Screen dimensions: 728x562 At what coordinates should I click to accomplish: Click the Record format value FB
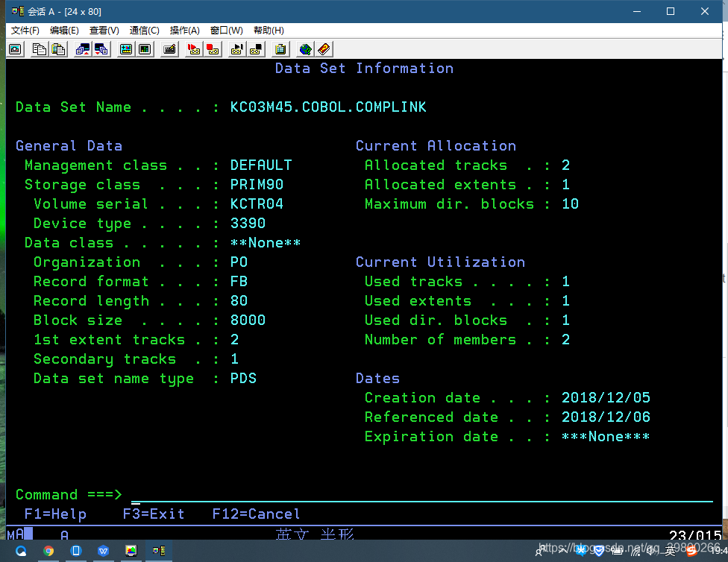[239, 282]
